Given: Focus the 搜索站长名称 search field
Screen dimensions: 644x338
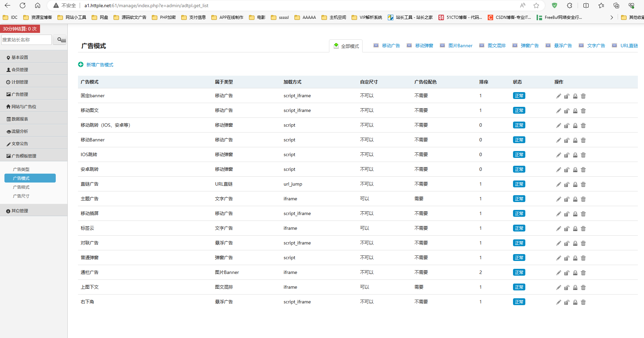Looking at the screenshot, I should 26,40.
